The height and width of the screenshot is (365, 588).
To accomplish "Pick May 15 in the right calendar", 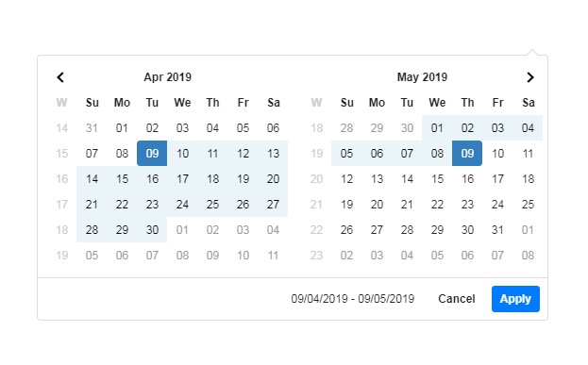I will point(437,179).
